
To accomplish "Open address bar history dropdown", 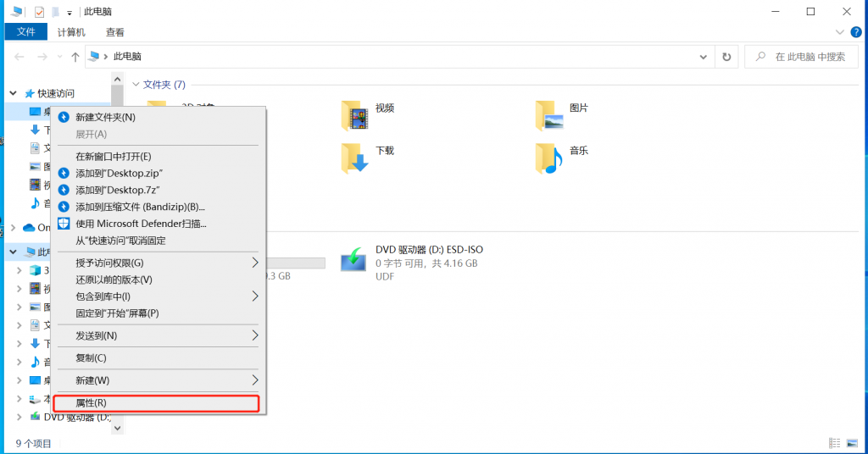I will coord(703,57).
